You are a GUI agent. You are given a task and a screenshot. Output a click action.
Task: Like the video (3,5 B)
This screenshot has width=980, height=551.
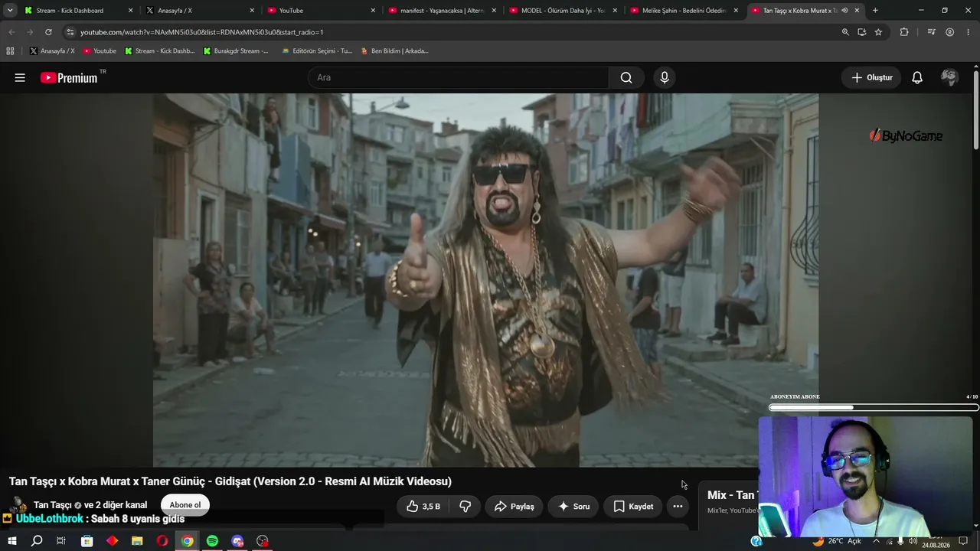[x=423, y=506]
